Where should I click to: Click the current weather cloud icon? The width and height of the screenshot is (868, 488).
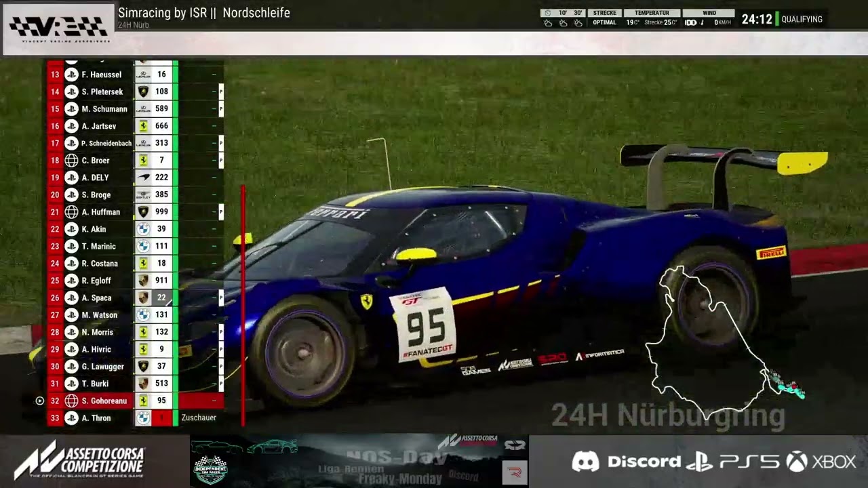point(548,23)
